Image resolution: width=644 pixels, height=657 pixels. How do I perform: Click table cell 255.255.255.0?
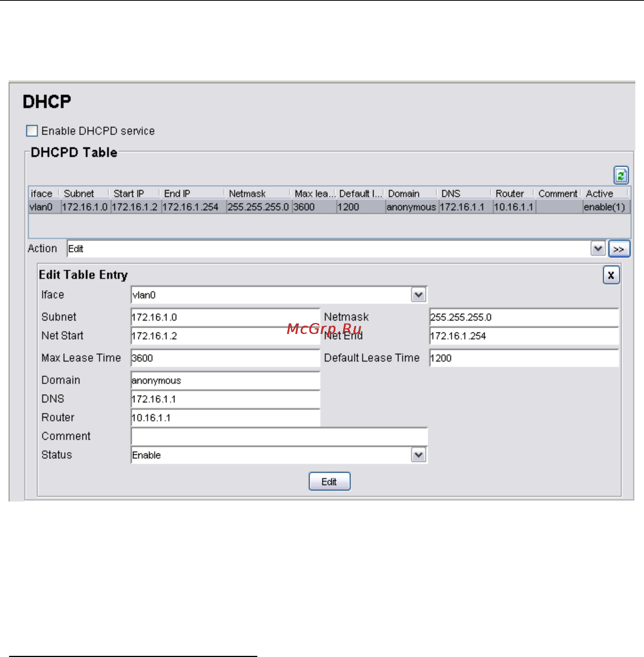tap(259, 207)
